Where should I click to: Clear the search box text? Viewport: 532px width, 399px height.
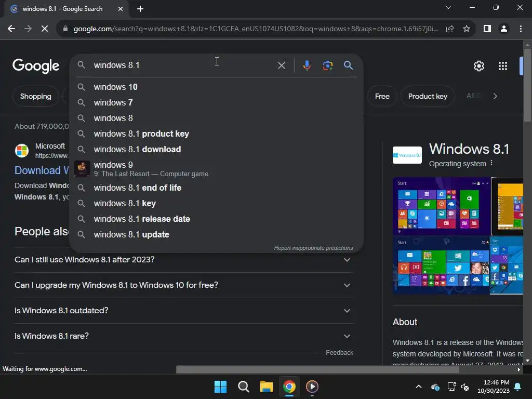(x=281, y=65)
